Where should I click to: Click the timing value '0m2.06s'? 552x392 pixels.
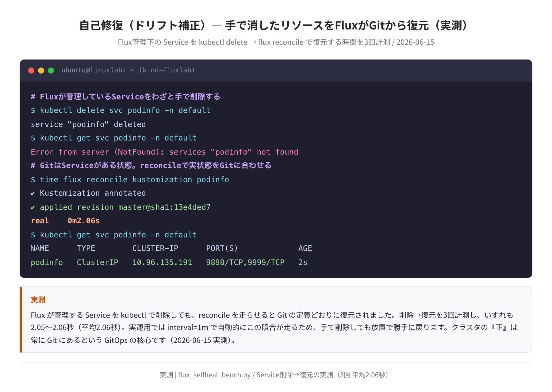click(x=84, y=221)
